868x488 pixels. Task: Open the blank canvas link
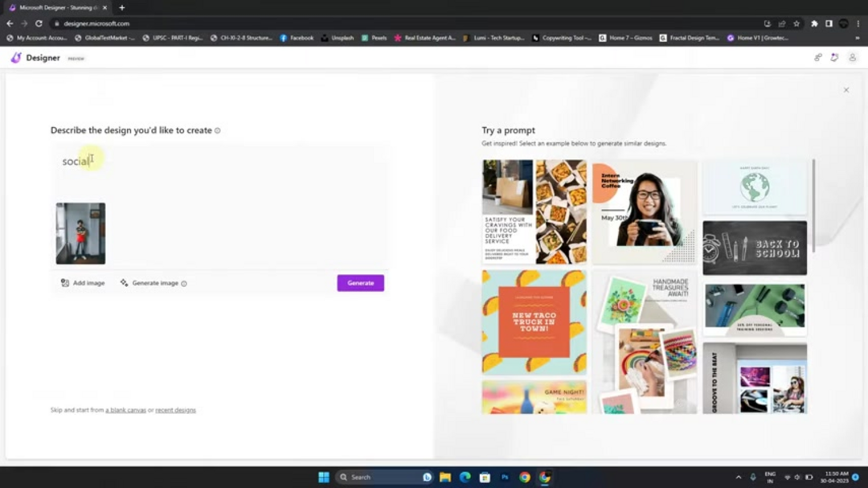point(125,410)
